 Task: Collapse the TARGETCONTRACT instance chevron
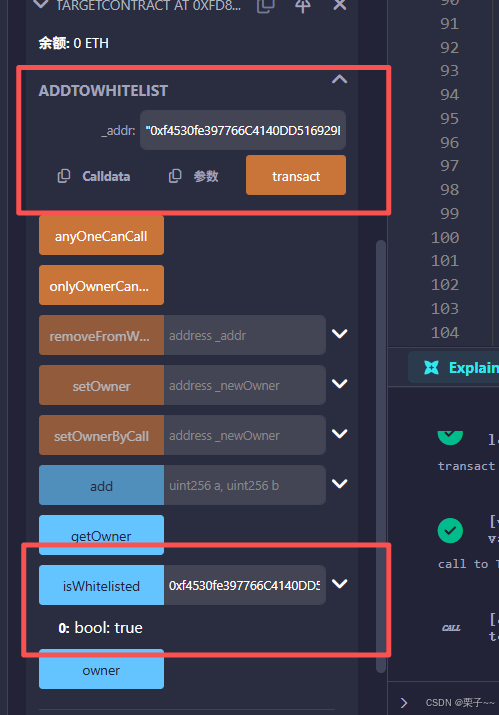coord(41,5)
